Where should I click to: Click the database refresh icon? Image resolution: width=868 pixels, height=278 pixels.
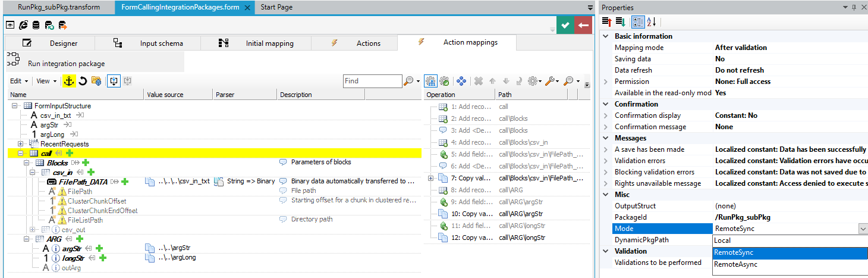pyautogui.click(x=49, y=25)
